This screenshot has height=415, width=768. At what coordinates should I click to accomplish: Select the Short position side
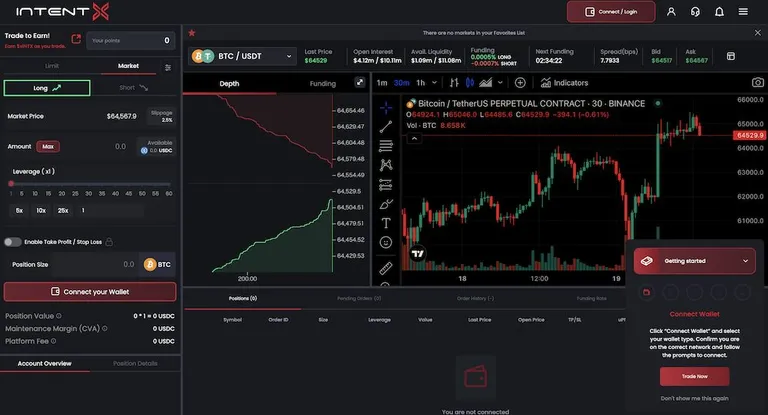pyautogui.click(x=134, y=88)
